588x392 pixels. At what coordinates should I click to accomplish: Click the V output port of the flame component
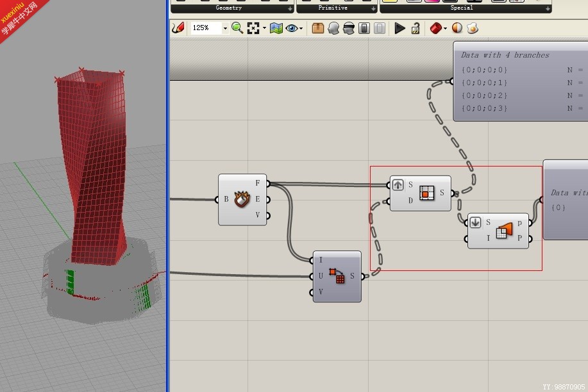[267, 215]
